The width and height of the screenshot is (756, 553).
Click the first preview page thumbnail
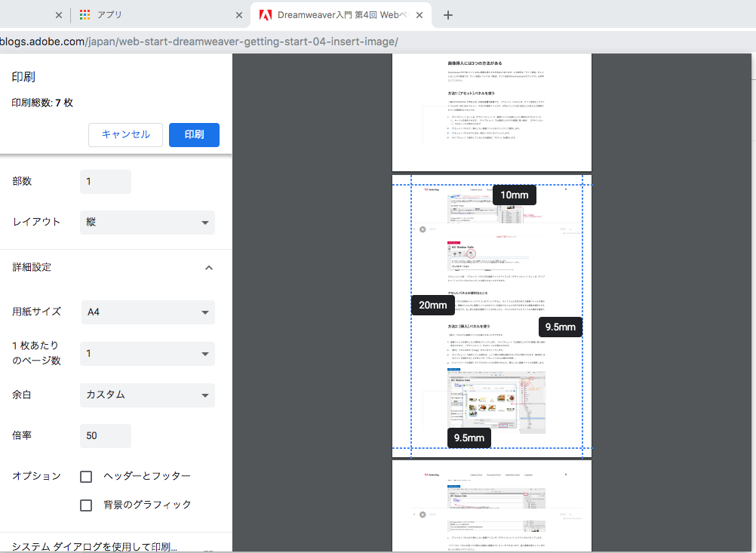(492, 112)
